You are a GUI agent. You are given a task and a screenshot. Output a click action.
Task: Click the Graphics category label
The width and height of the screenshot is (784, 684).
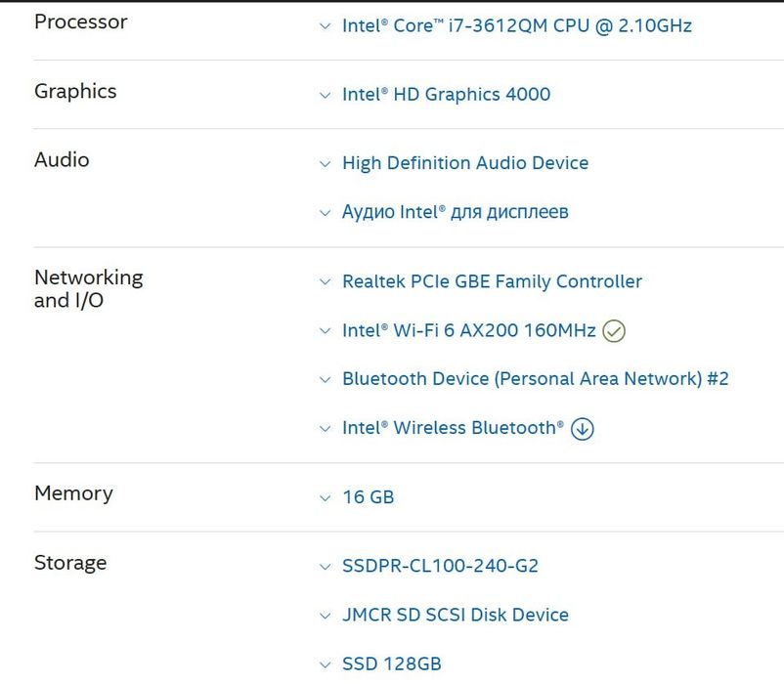click(75, 92)
